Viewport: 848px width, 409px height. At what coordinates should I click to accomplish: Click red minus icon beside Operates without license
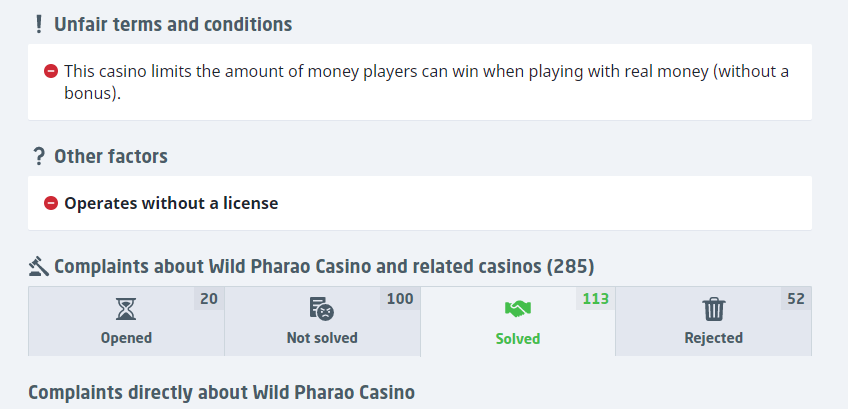pyautogui.click(x=50, y=203)
